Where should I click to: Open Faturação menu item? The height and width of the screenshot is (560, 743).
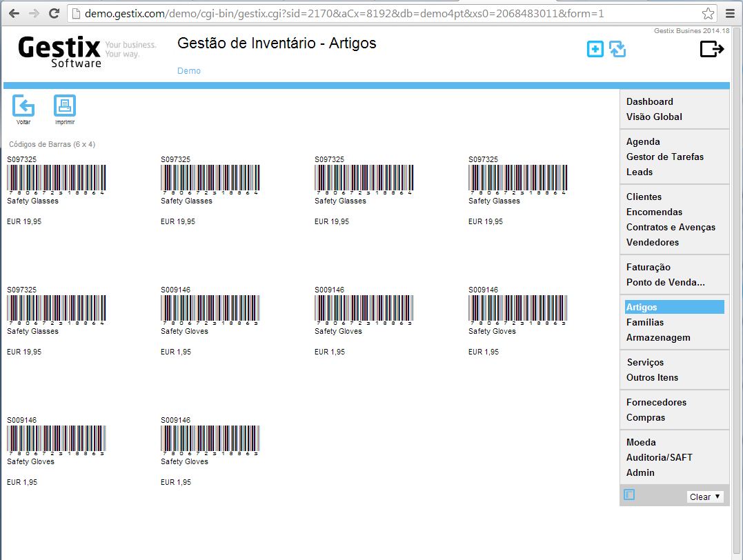point(648,267)
